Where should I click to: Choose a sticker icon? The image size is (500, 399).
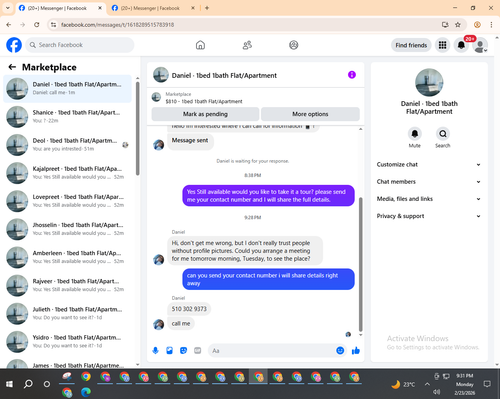[183, 350]
